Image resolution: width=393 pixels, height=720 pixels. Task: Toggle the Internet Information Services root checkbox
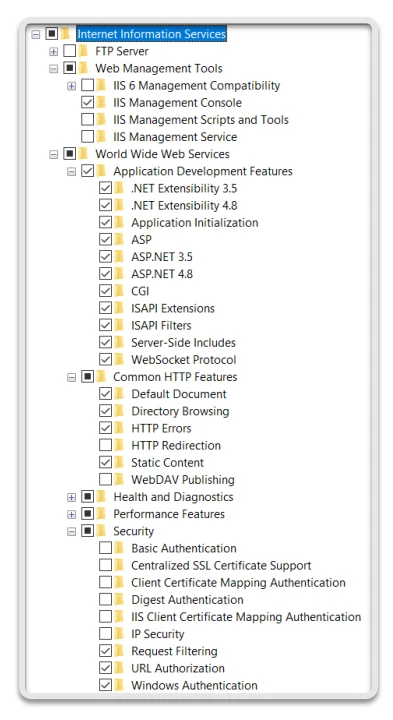(51, 34)
